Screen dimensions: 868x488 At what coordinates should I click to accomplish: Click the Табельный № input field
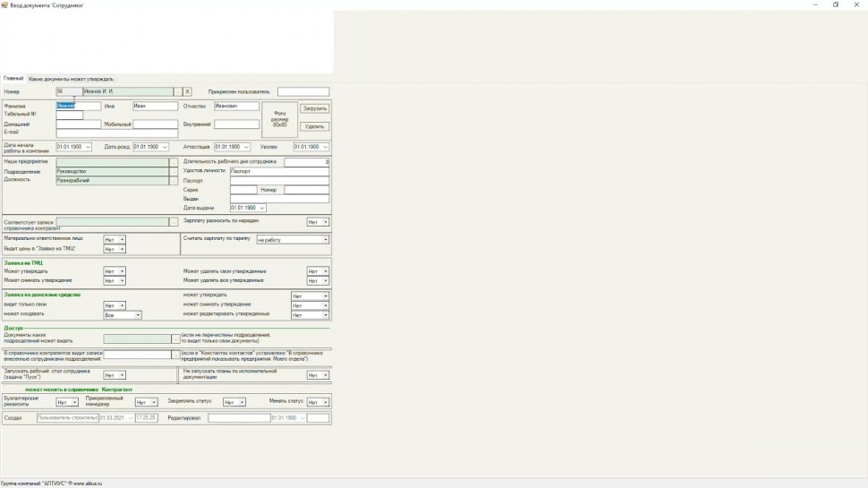[69, 115]
